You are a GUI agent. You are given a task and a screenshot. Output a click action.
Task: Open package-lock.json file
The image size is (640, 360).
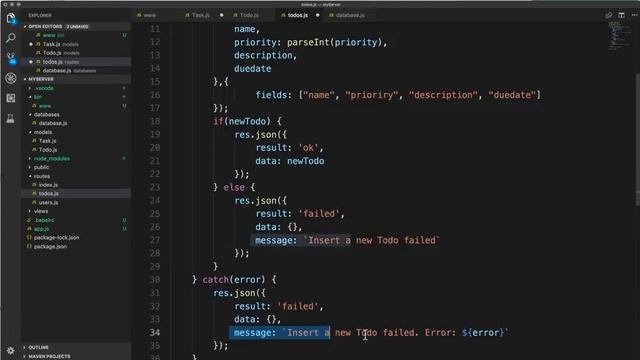pos(56,238)
